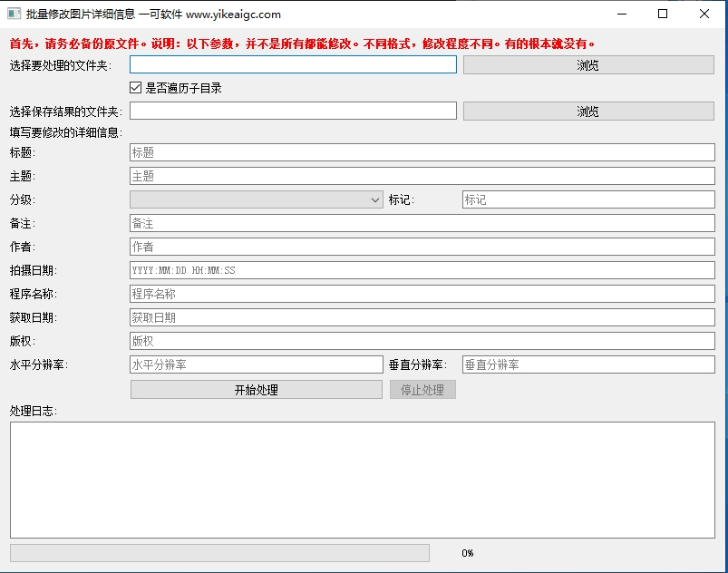Click 浏览 button for folder to process
Image resolution: width=728 pixels, height=573 pixels.
click(588, 65)
